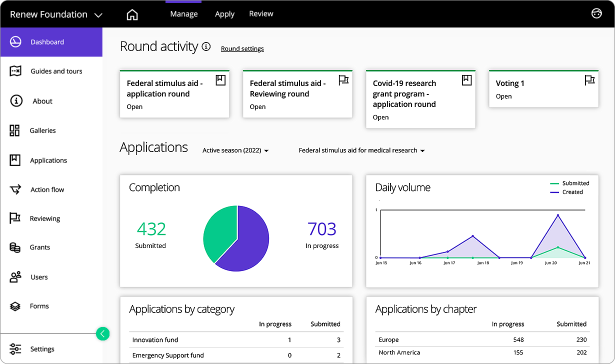
Task: Select the Action flow icon
Action: (15, 189)
